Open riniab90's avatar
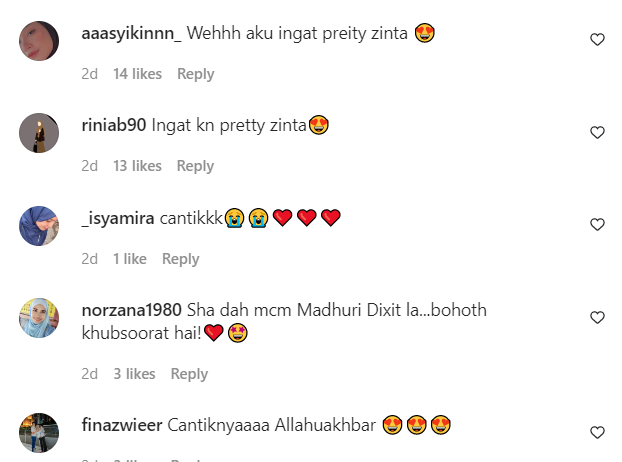Image resolution: width=622 pixels, height=462 pixels. tap(39, 133)
